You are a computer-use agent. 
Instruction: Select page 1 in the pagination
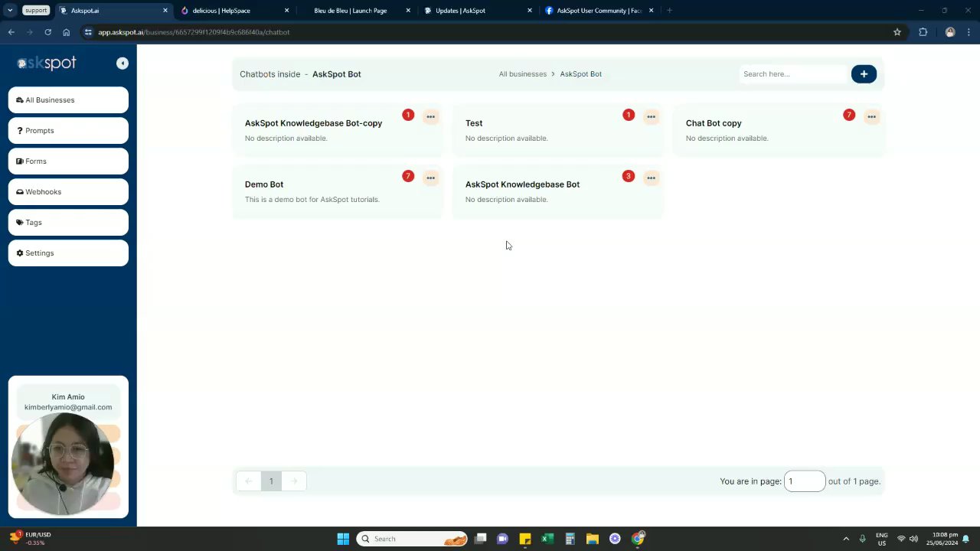coord(271,481)
